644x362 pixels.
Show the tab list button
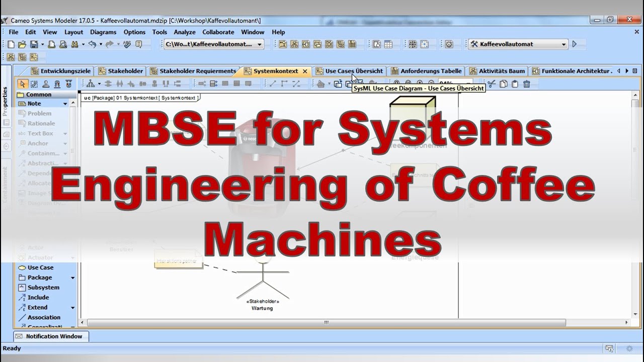click(635, 71)
